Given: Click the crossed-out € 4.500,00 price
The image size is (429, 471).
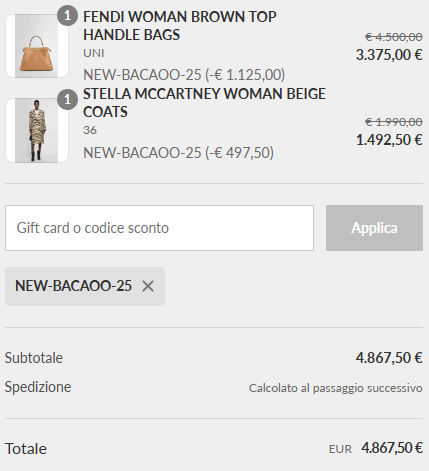Looking at the screenshot, I should [394, 37].
